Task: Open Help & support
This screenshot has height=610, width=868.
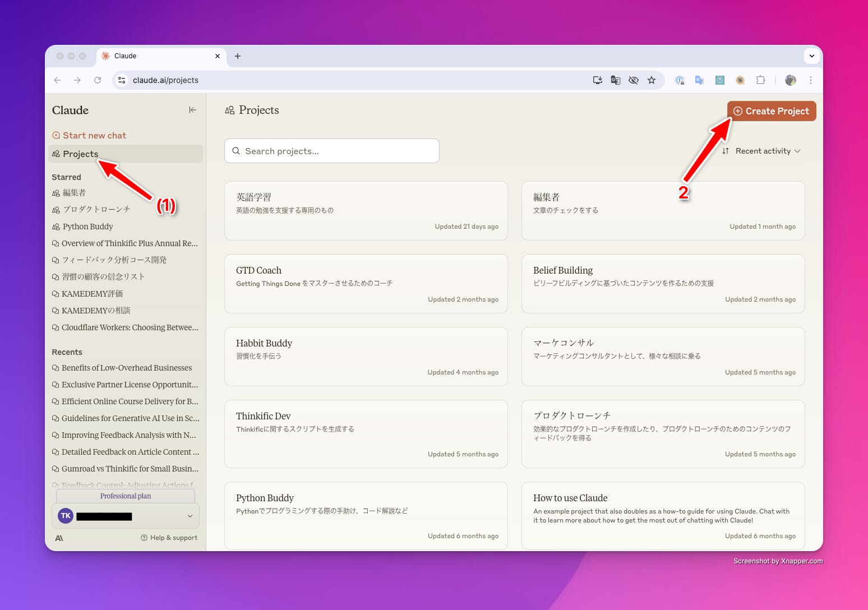Action: coord(169,538)
